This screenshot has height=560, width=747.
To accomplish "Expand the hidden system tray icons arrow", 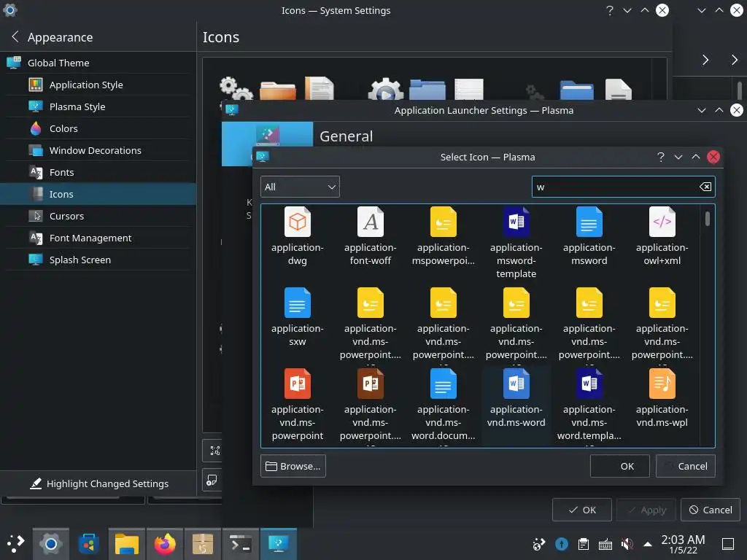I will tap(648, 544).
